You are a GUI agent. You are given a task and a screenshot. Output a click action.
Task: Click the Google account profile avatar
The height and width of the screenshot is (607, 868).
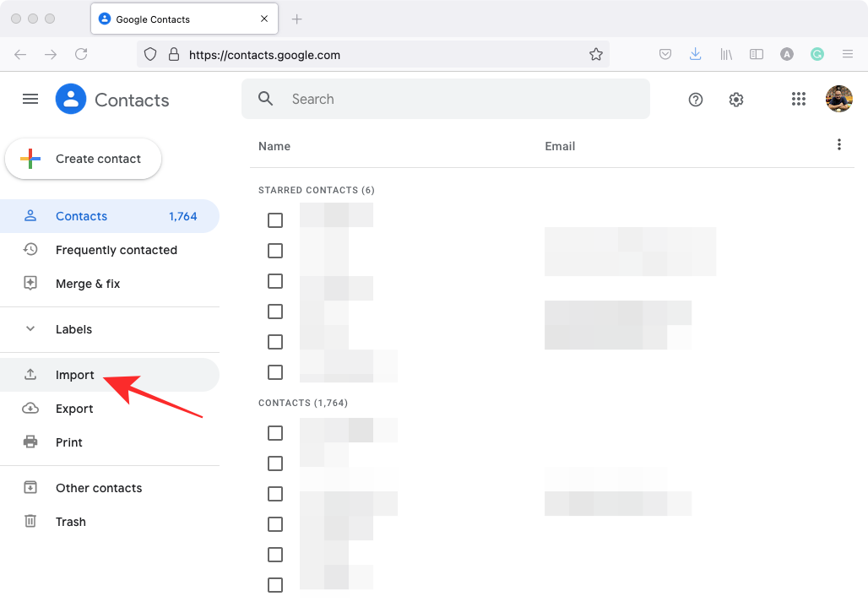838,100
